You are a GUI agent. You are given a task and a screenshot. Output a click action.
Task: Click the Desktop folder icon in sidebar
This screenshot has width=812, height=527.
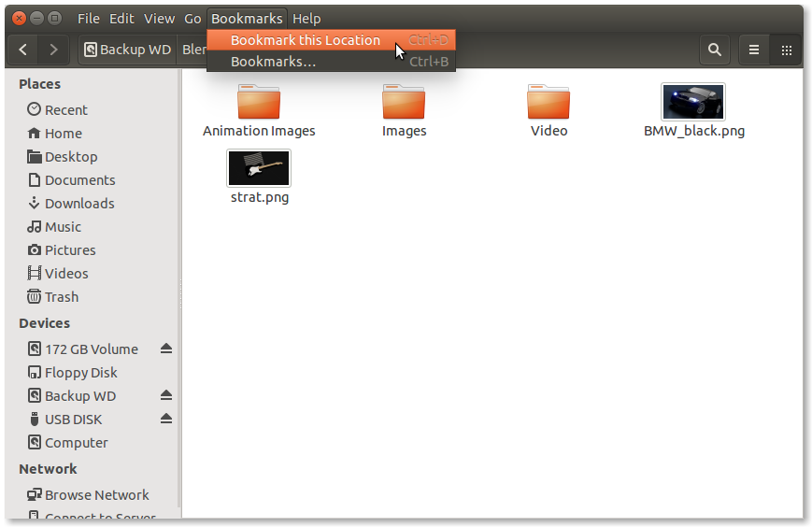point(35,156)
